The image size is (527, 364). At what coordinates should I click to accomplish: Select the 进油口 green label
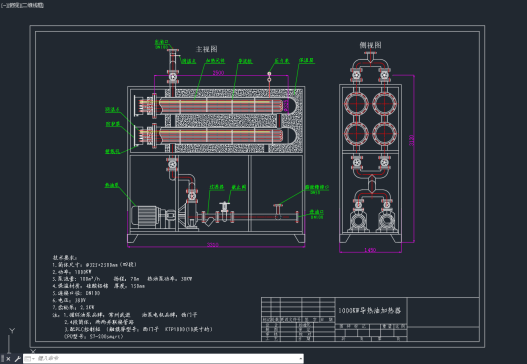(316, 212)
